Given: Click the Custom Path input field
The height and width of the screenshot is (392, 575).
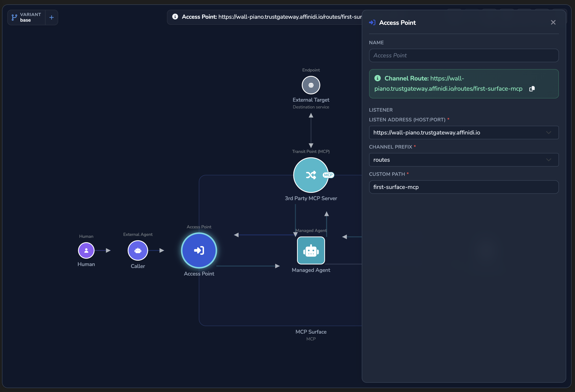Looking at the screenshot, I should [464, 187].
